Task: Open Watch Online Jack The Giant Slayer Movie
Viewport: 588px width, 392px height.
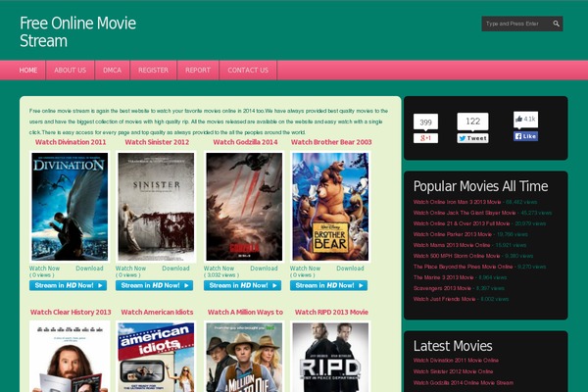Action: (465, 213)
